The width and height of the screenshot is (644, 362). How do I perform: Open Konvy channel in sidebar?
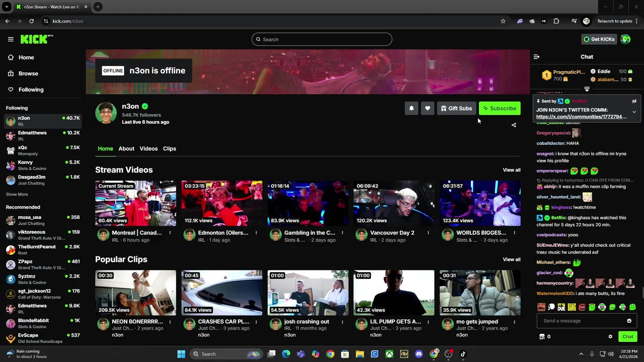pyautogui.click(x=43, y=165)
